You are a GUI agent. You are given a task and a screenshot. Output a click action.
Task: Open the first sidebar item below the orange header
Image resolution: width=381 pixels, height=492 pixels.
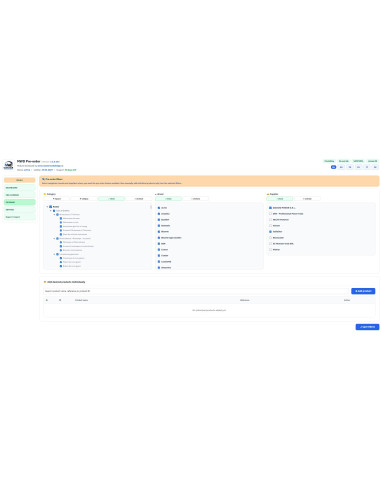tap(20, 187)
